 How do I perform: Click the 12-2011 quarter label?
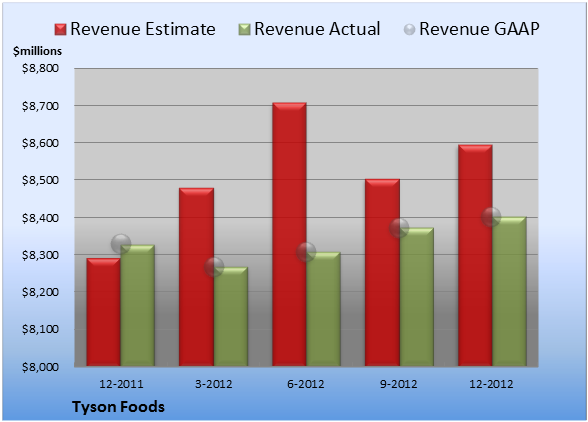[x=121, y=384]
